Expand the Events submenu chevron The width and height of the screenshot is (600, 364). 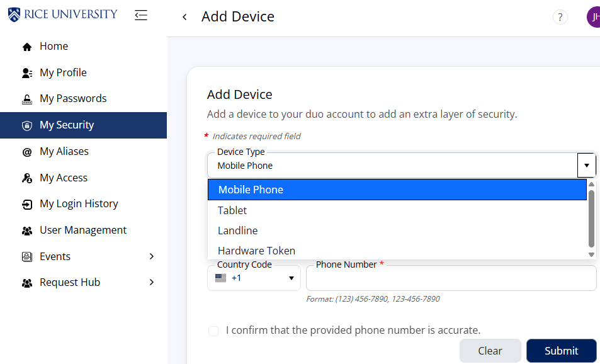pos(151,256)
